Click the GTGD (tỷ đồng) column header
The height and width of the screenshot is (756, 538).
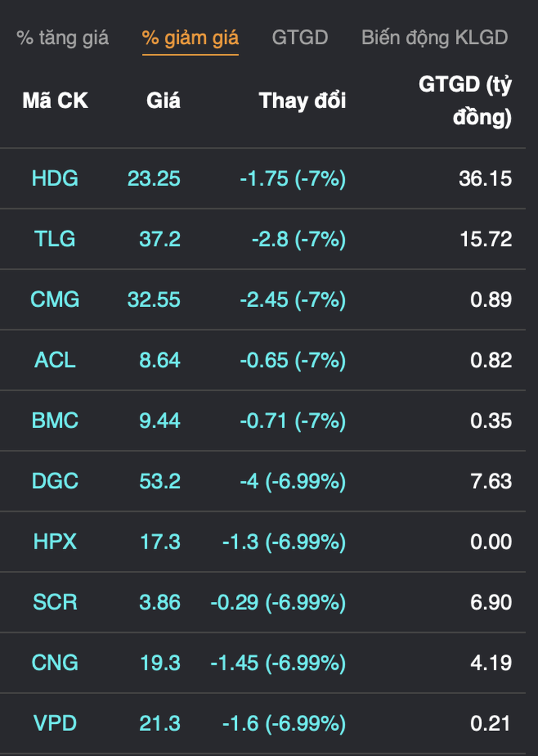pos(465,100)
